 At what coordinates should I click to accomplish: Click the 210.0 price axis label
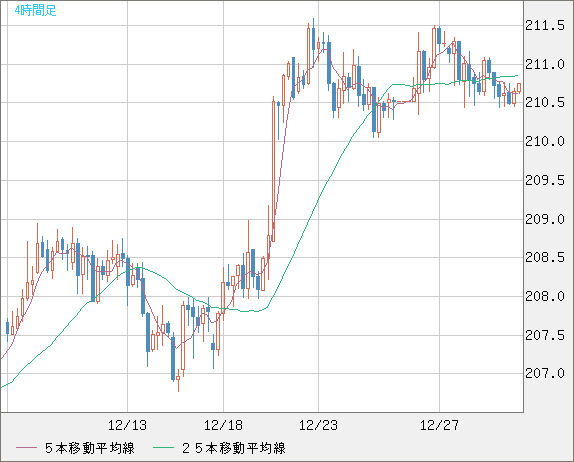click(x=545, y=141)
